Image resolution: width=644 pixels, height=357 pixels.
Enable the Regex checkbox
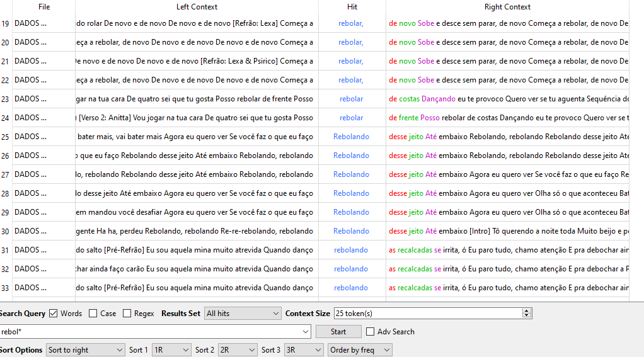coord(127,314)
